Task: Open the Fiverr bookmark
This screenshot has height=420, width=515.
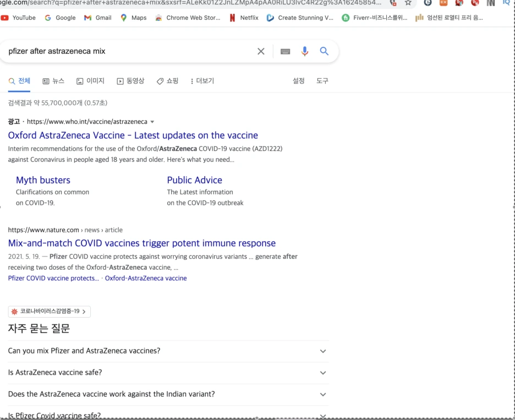Action: 375,18
